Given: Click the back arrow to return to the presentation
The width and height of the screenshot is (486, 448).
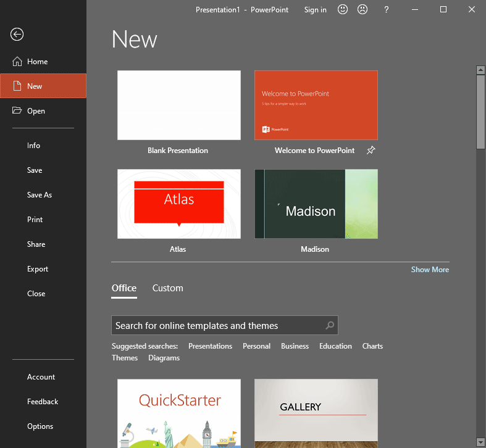Looking at the screenshot, I should pos(17,34).
